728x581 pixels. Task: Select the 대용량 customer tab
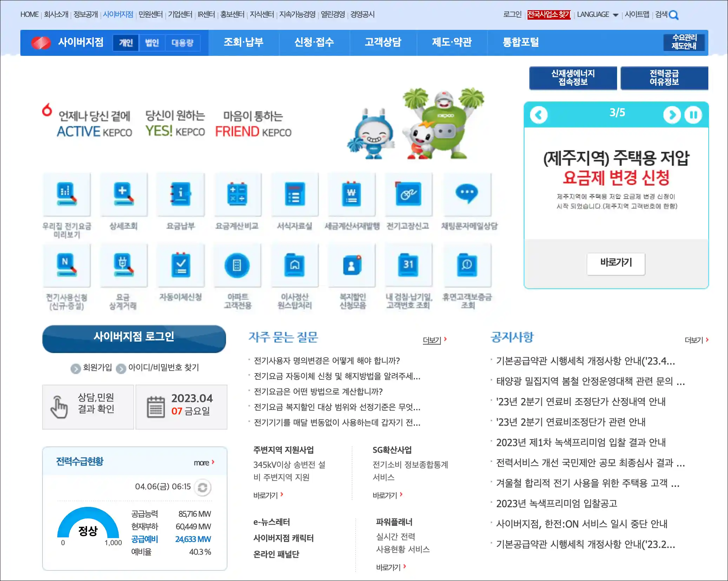(183, 43)
